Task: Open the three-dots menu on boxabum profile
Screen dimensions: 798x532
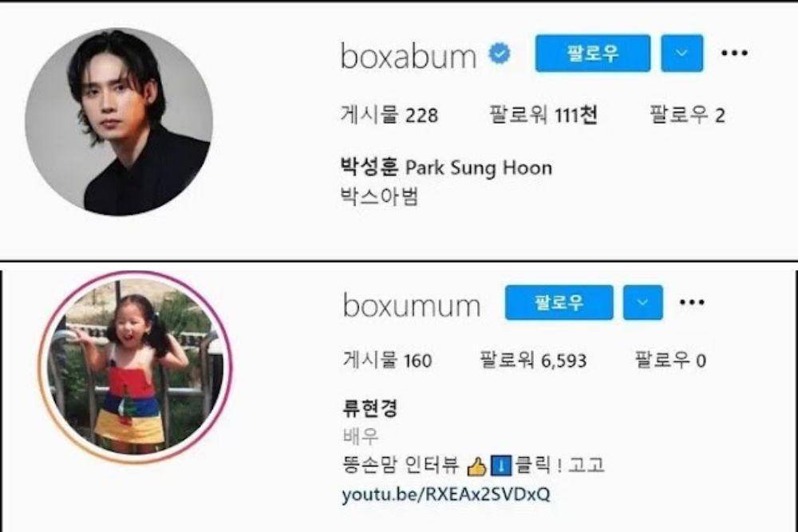Action: (x=734, y=53)
